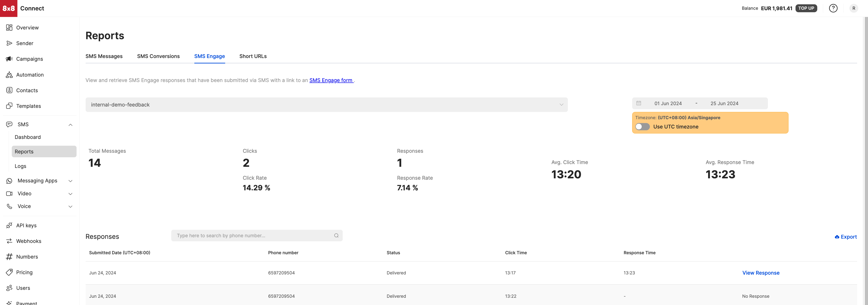This screenshot has height=305, width=868.
Task: Click the Automation sidebar icon
Action: point(9,75)
